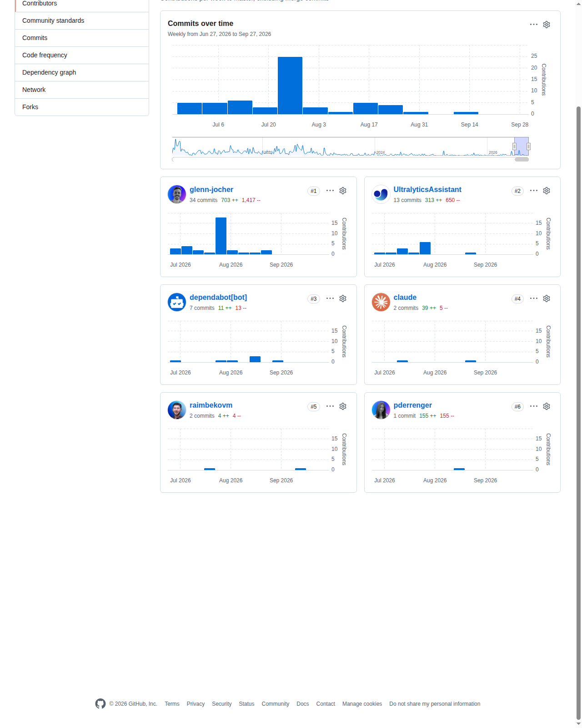Select Commits in the sidebar
This screenshot has width=582, height=728.
(82, 38)
